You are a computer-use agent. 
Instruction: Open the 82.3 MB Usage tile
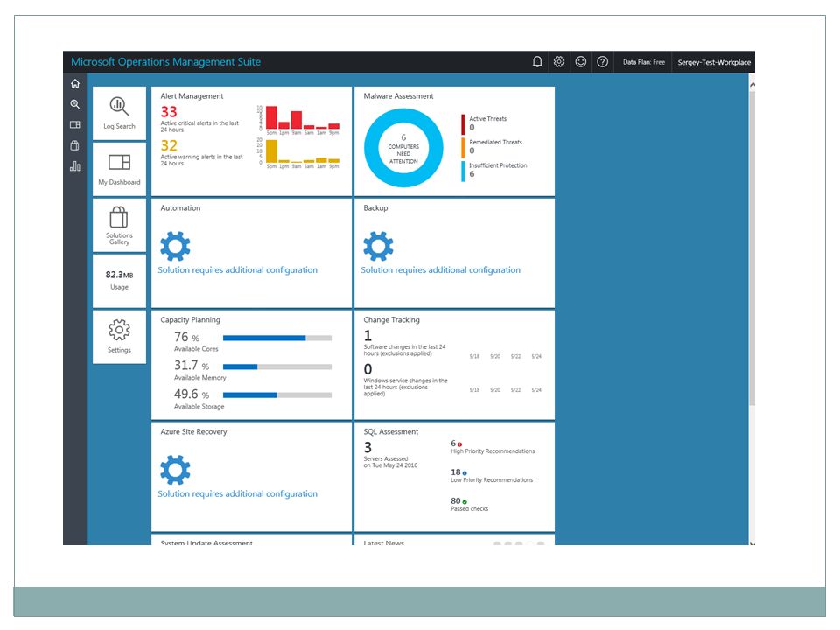coord(120,281)
